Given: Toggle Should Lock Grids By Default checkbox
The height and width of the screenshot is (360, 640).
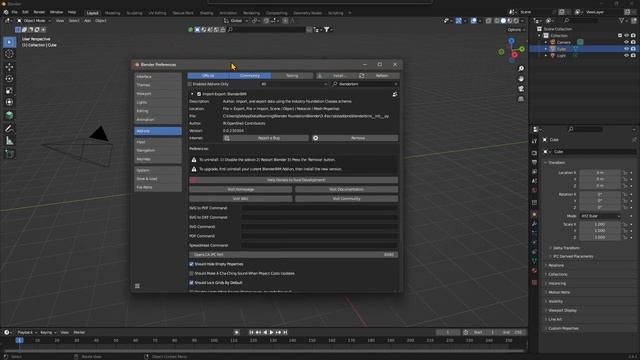Looking at the screenshot, I should [x=191, y=282].
